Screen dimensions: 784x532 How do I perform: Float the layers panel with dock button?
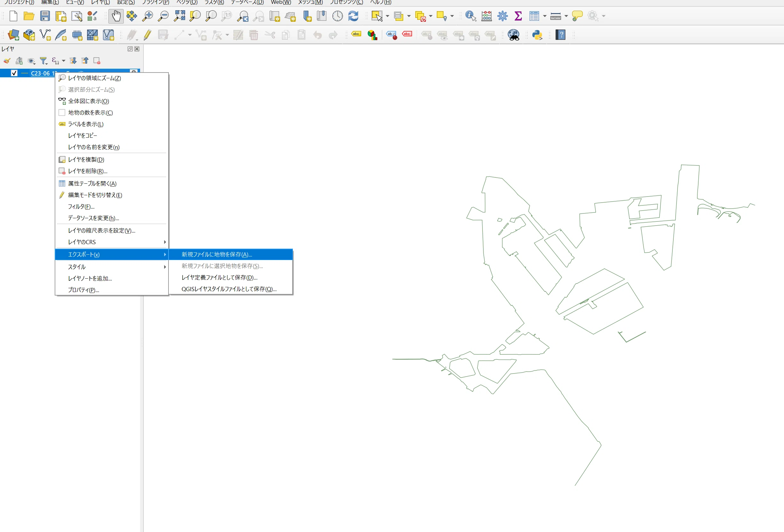coord(130,49)
